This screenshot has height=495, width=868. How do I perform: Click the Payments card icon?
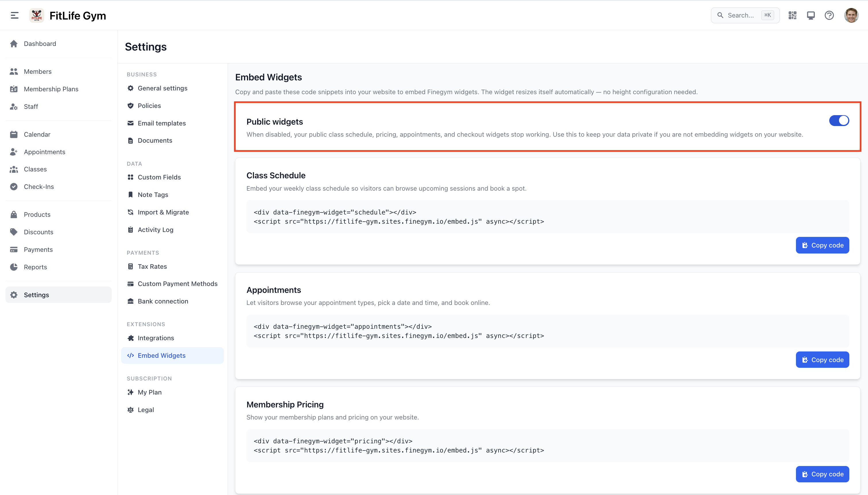pos(13,250)
